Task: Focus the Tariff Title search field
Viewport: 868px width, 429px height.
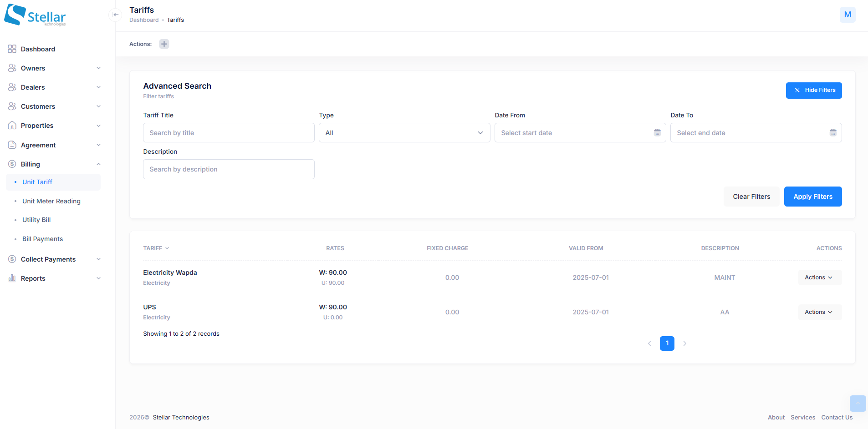Action: click(x=229, y=133)
